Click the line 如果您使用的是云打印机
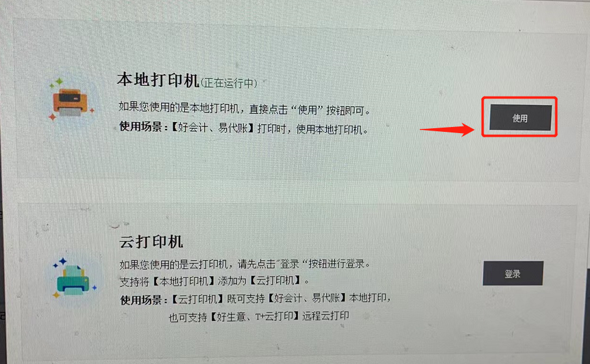Viewport: 590px width, 364px height. pos(245,264)
